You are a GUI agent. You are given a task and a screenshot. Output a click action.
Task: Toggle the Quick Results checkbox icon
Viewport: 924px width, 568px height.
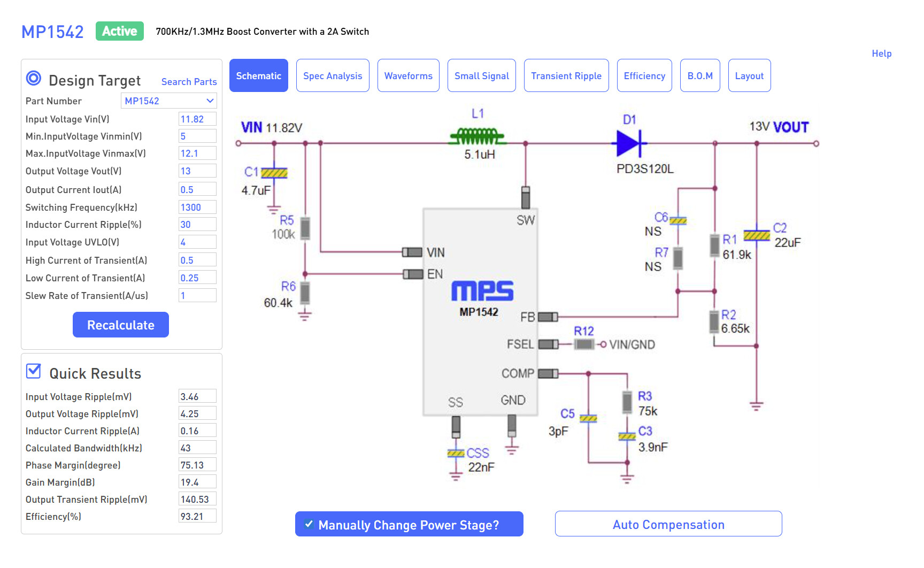(34, 371)
